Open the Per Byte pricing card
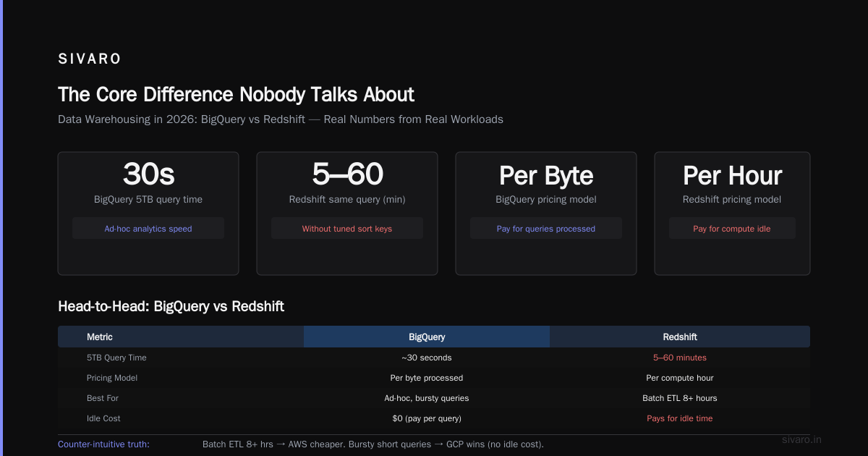Viewport: 868px width, 456px height. (546, 214)
